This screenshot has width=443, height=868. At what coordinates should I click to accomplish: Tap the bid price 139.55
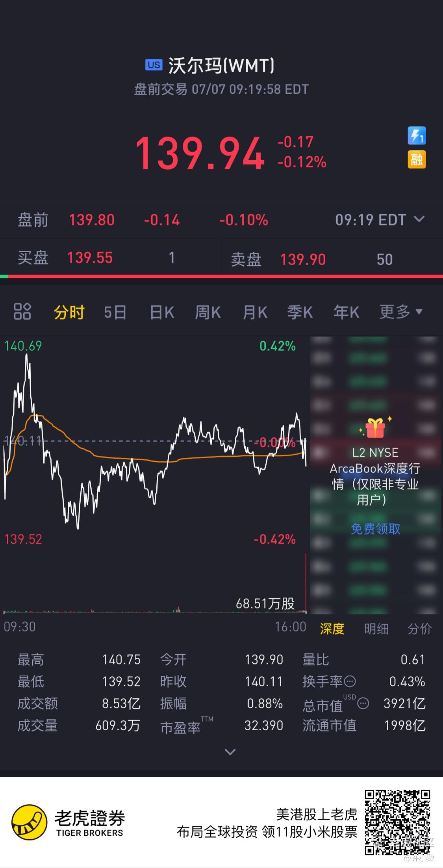(90, 258)
